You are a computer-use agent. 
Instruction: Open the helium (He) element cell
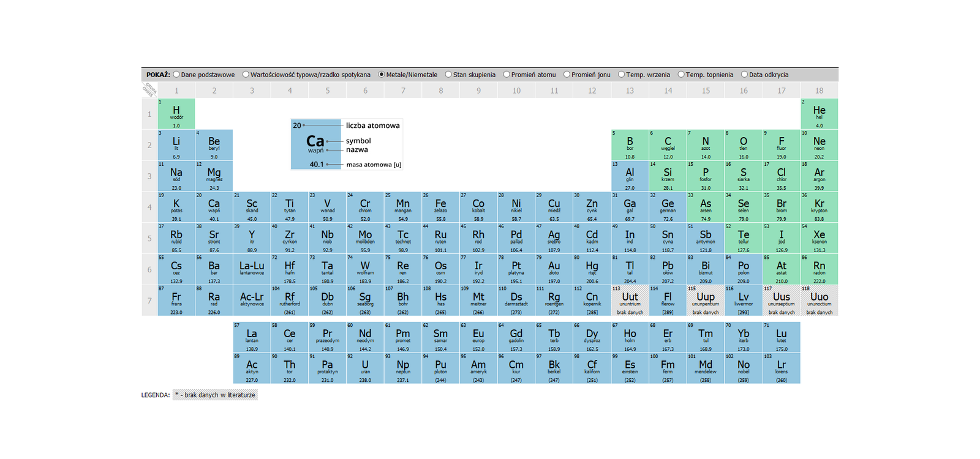coord(819,114)
